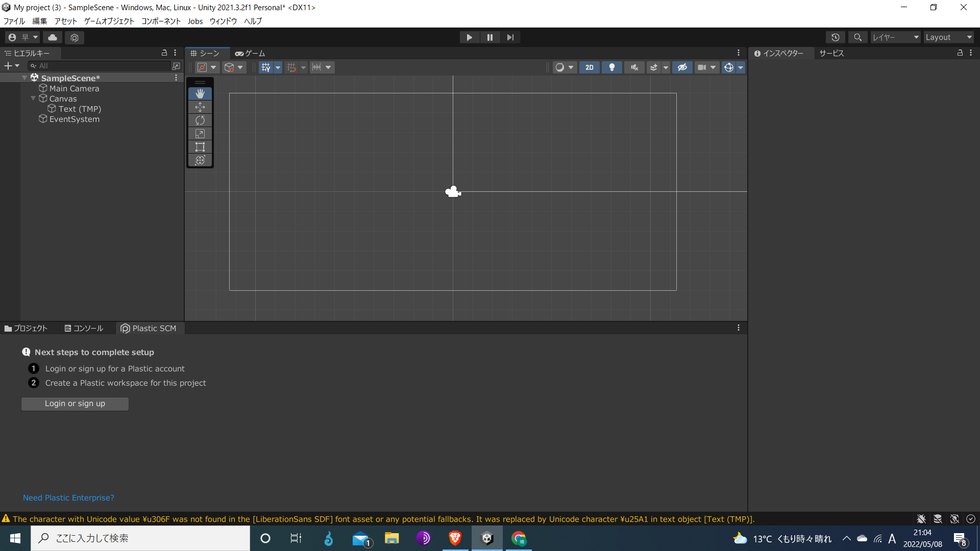Select Text (TMP) in Hierarchy
The width and height of the screenshot is (980, 551).
tap(80, 109)
